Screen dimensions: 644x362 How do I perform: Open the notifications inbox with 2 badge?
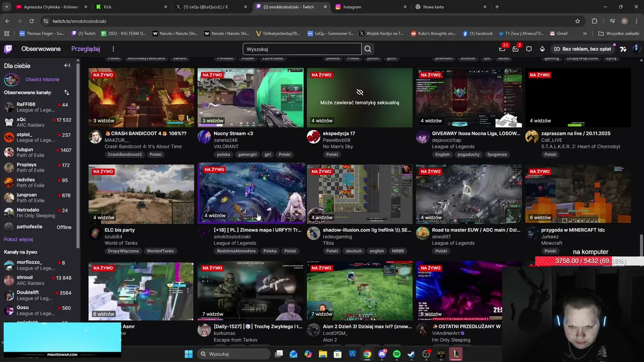[x=515, y=49]
